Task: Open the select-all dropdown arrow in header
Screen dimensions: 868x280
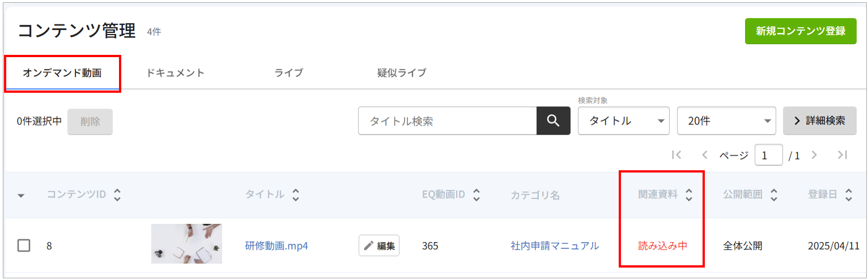Action: pos(21,196)
